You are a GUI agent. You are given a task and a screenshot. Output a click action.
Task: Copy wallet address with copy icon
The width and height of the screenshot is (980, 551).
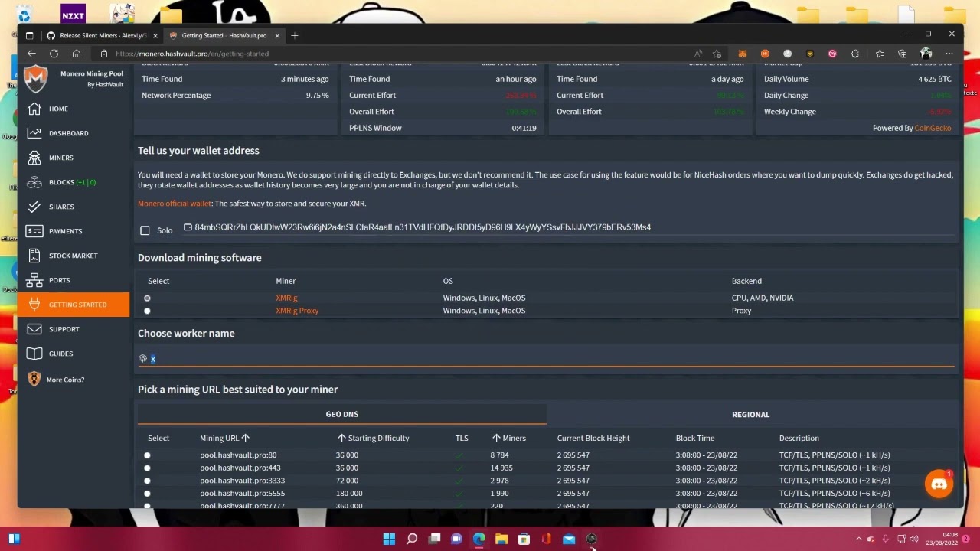[188, 227]
